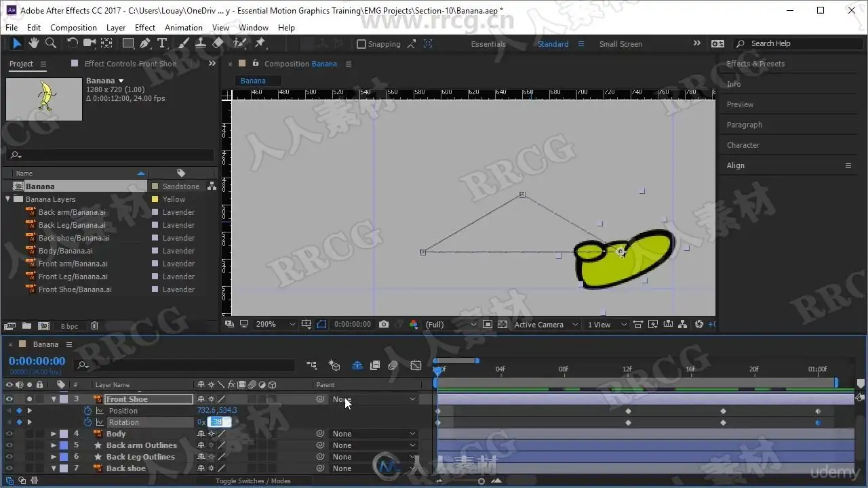The width and height of the screenshot is (868, 488).
Task: Delete selected project item with trash icon
Action: click(x=95, y=326)
